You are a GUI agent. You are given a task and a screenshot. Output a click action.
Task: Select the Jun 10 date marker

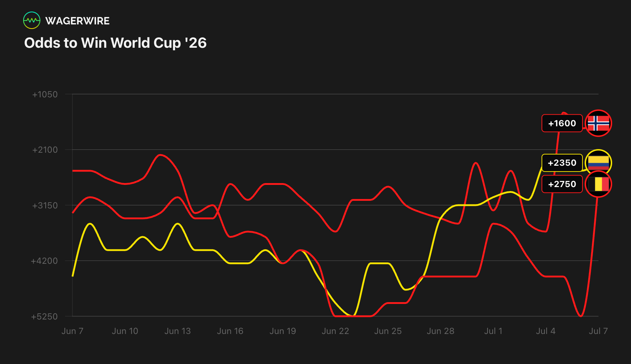(125, 331)
